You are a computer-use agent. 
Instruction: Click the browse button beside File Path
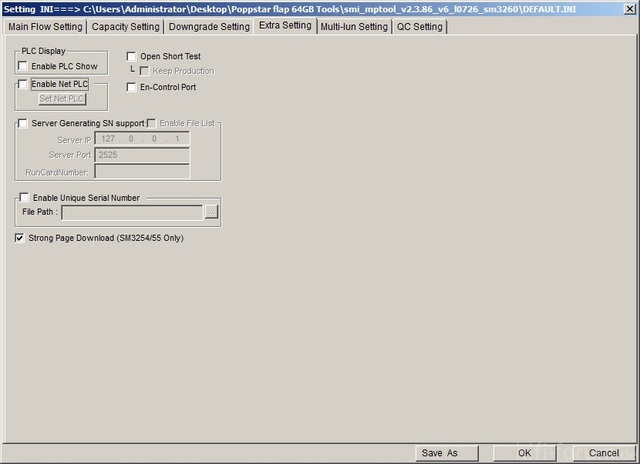(x=211, y=212)
